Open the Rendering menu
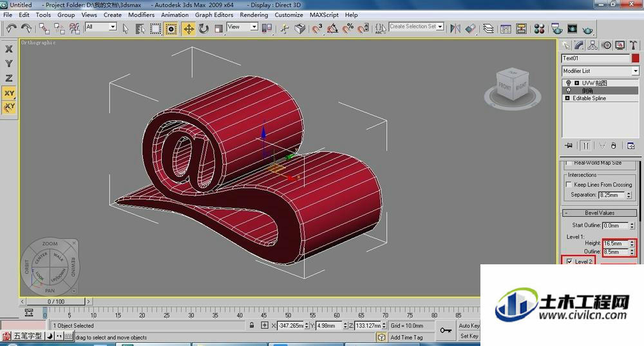The width and height of the screenshot is (644, 346). click(x=254, y=15)
